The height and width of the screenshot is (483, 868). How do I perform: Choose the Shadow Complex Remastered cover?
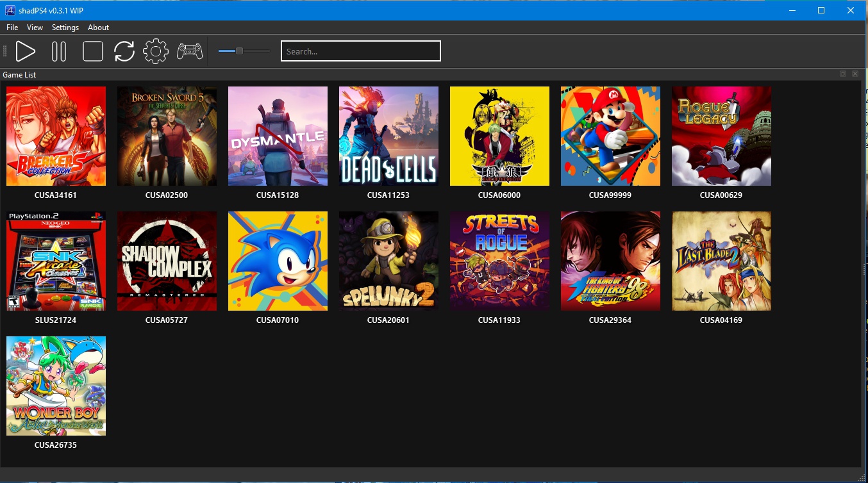point(167,261)
